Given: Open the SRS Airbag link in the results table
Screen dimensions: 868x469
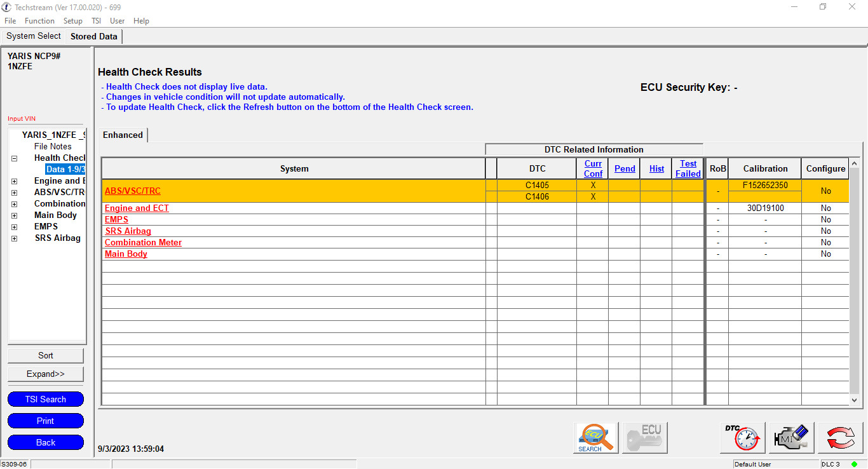Looking at the screenshot, I should [128, 231].
